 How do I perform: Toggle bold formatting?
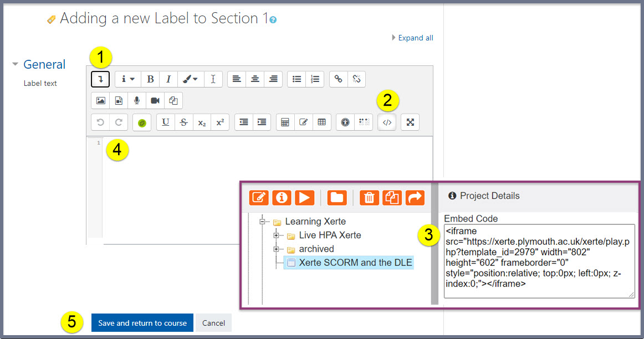point(150,79)
